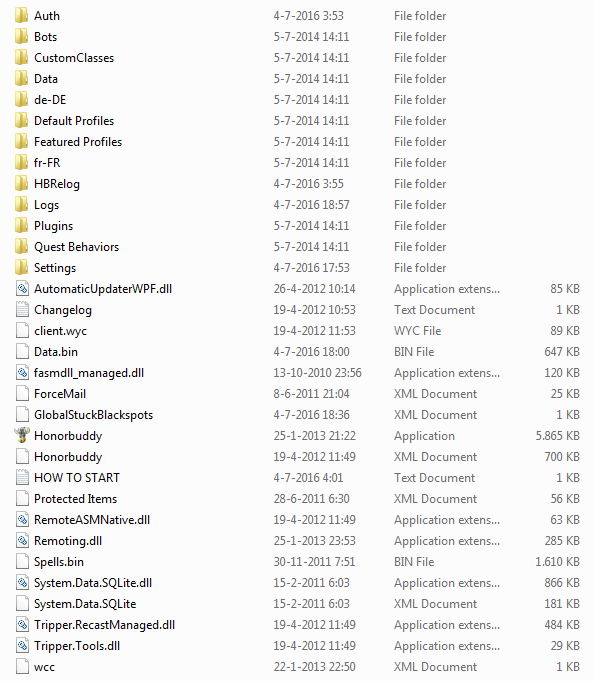This screenshot has width=594, height=681.
Task: Click date 4-7-2016 17:53 of Settings
Action: tap(311, 268)
